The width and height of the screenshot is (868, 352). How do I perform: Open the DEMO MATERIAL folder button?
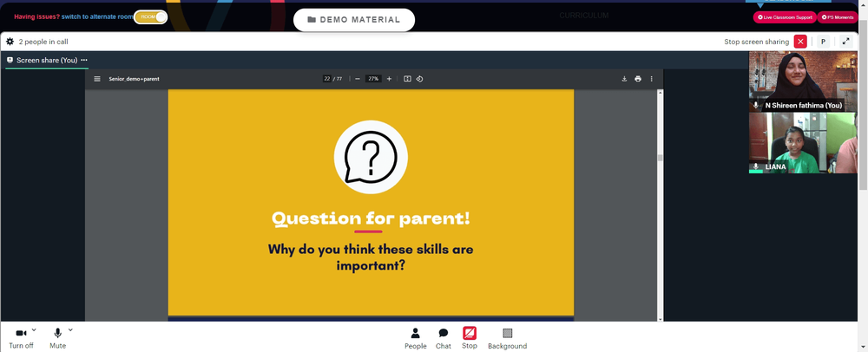tap(354, 20)
